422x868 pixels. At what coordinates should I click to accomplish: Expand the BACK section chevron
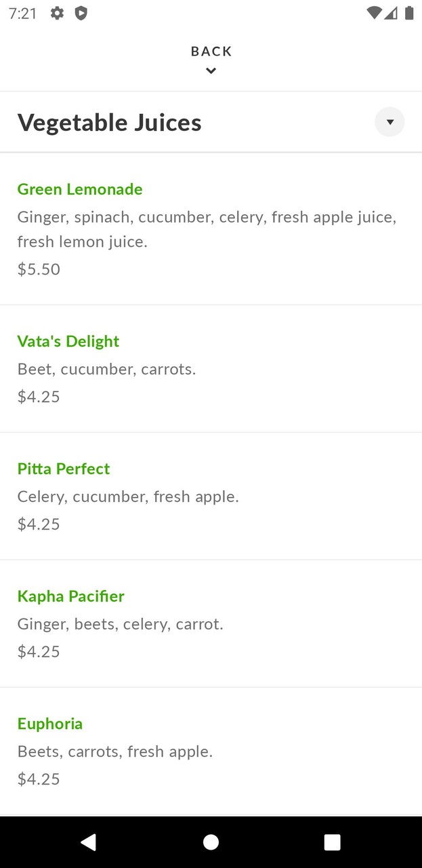211,71
